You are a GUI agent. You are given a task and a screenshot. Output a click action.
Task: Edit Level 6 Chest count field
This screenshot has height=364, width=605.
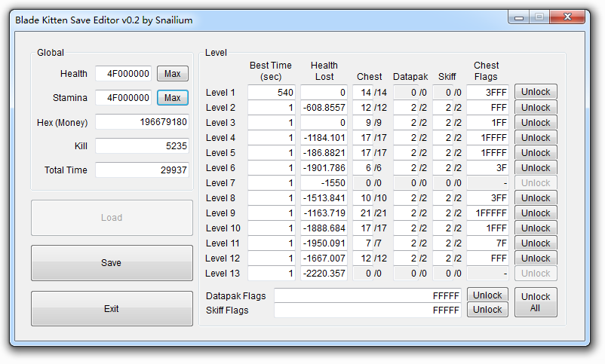pyautogui.click(x=363, y=168)
